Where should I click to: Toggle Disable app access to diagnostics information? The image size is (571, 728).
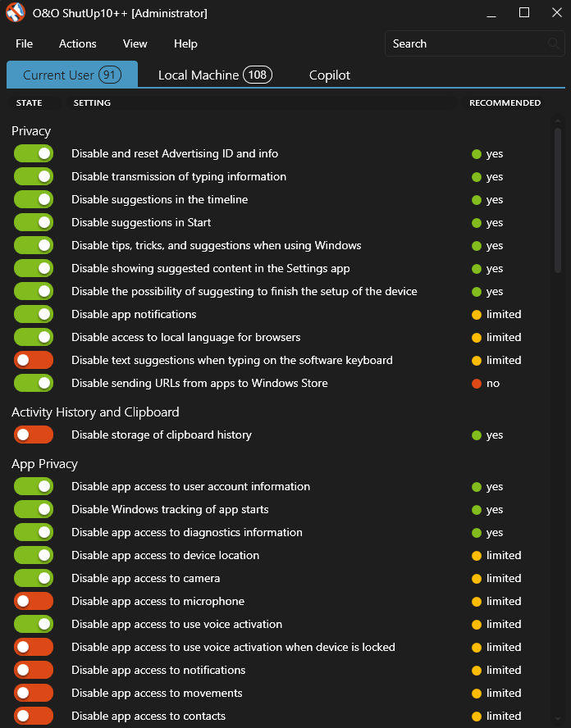(34, 533)
